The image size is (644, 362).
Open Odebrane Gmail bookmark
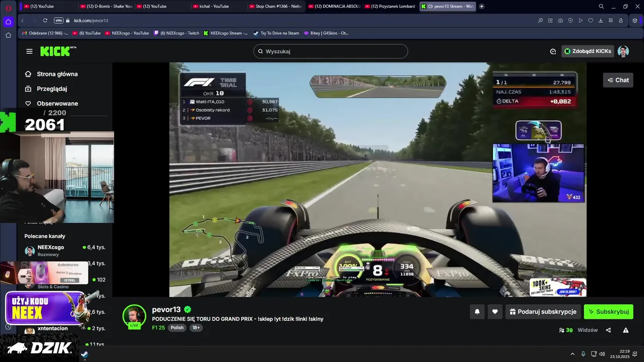(x=45, y=33)
